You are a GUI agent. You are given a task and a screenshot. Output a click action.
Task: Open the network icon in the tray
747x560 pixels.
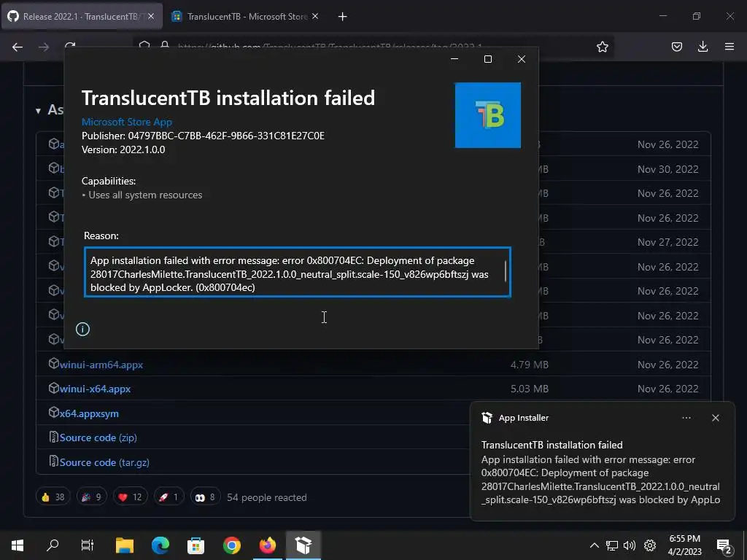coord(612,545)
